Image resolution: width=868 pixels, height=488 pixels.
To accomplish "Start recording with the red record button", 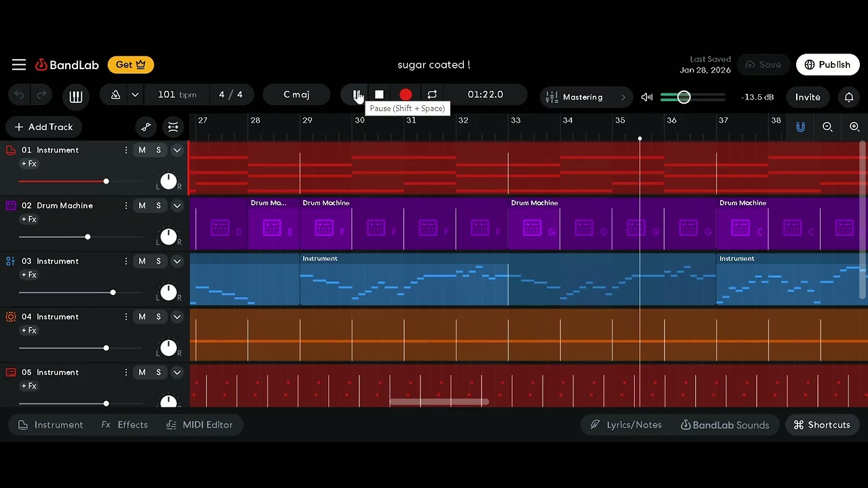I will pos(406,95).
